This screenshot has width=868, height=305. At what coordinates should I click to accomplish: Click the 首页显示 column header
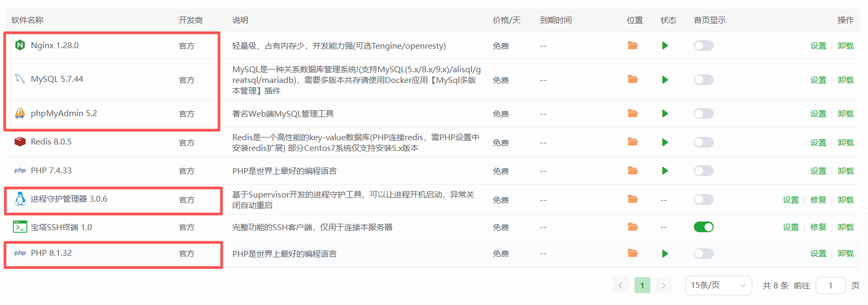click(710, 20)
